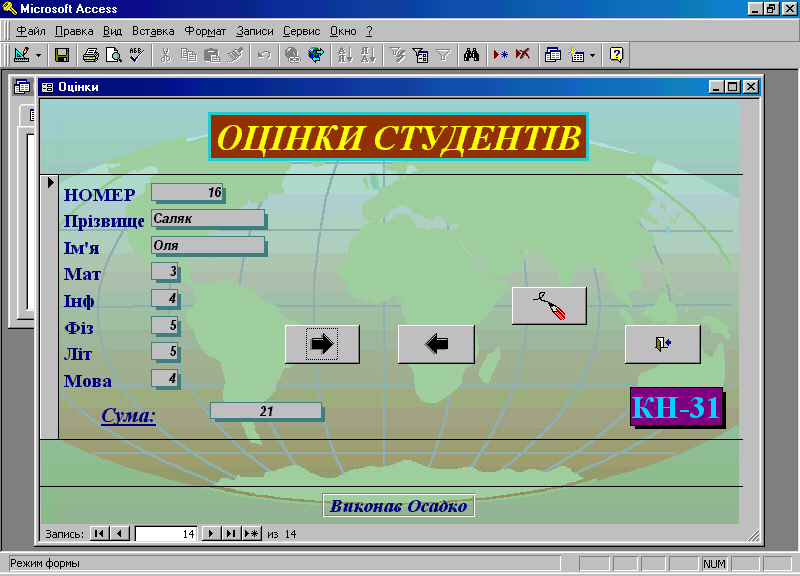Screen dimensions: 800x576
Task: Click the record number box showing 14
Action: (x=166, y=534)
